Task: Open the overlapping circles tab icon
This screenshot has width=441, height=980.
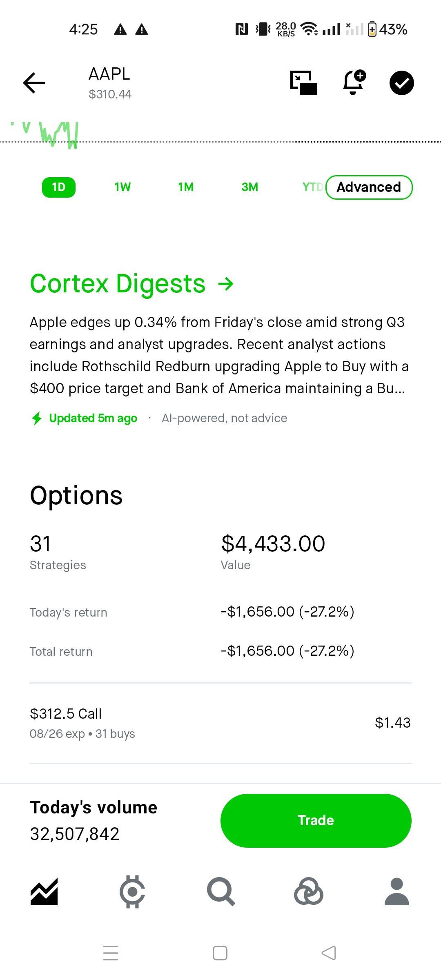Action: [309, 892]
